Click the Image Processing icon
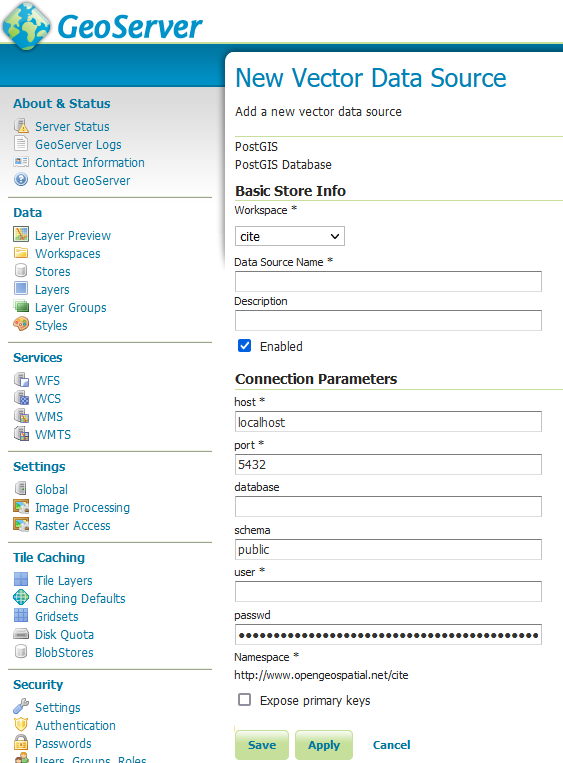 coord(21,507)
